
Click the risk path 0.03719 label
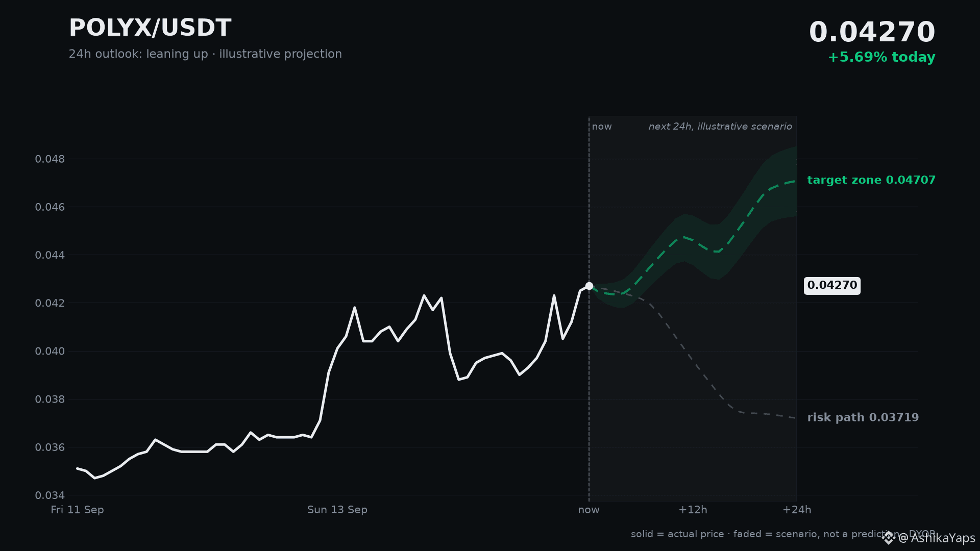tap(863, 417)
